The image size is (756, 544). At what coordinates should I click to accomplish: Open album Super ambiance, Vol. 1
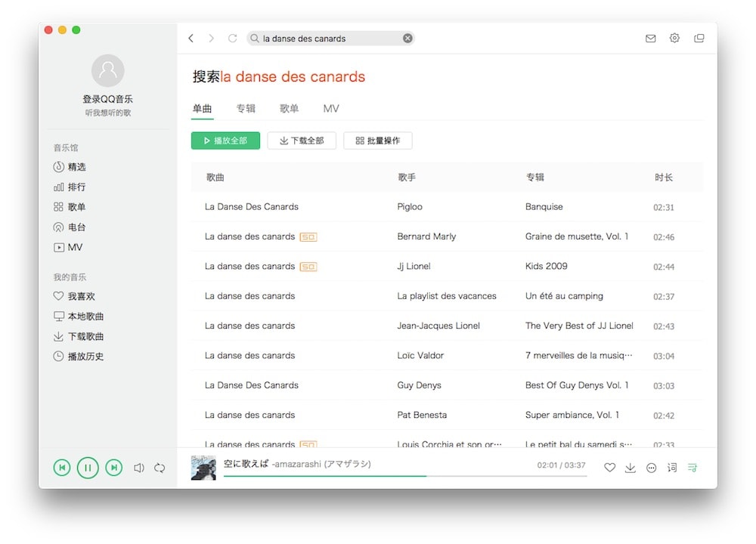(x=572, y=415)
